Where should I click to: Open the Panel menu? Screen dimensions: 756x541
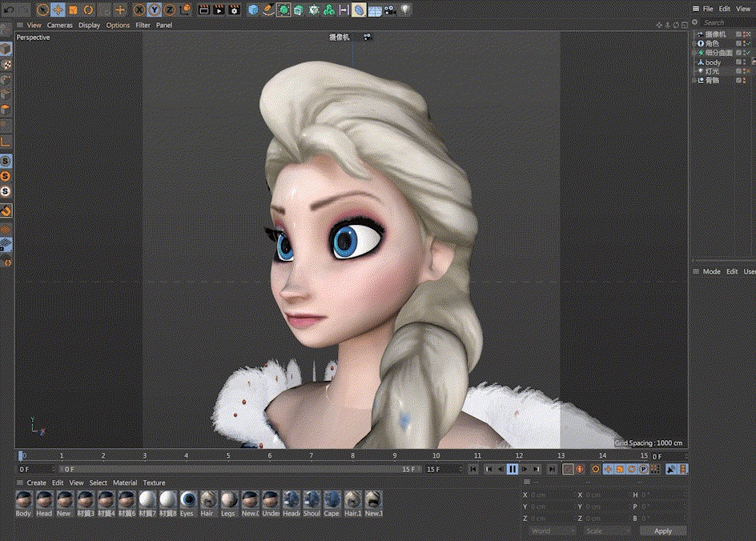[x=164, y=25]
